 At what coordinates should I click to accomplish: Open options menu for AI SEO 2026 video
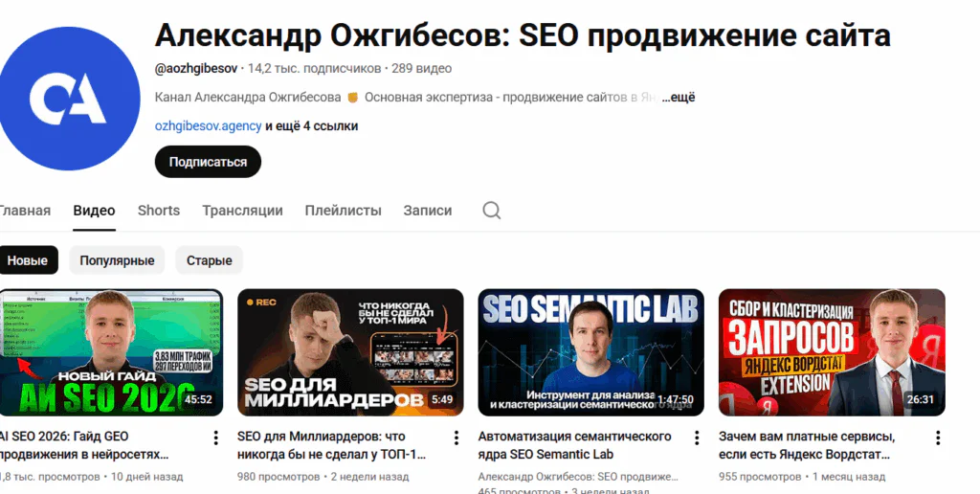[x=215, y=438]
